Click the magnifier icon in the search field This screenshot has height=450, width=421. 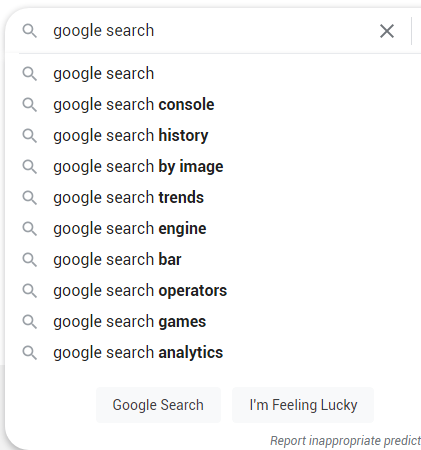pos(30,31)
